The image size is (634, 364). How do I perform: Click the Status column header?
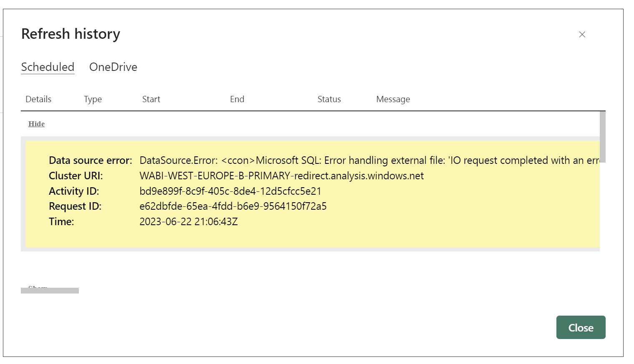coord(329,99)
